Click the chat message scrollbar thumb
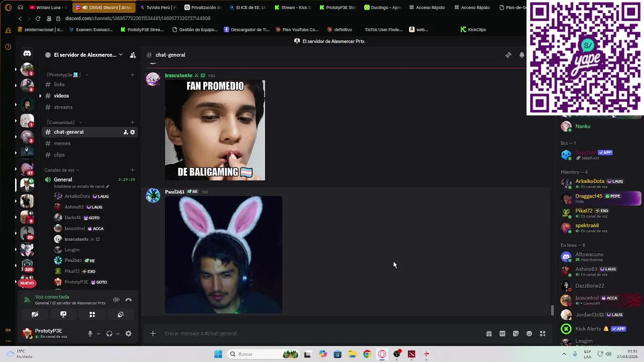The width and height of the screenshot is (644, 362). click(552, 311)
